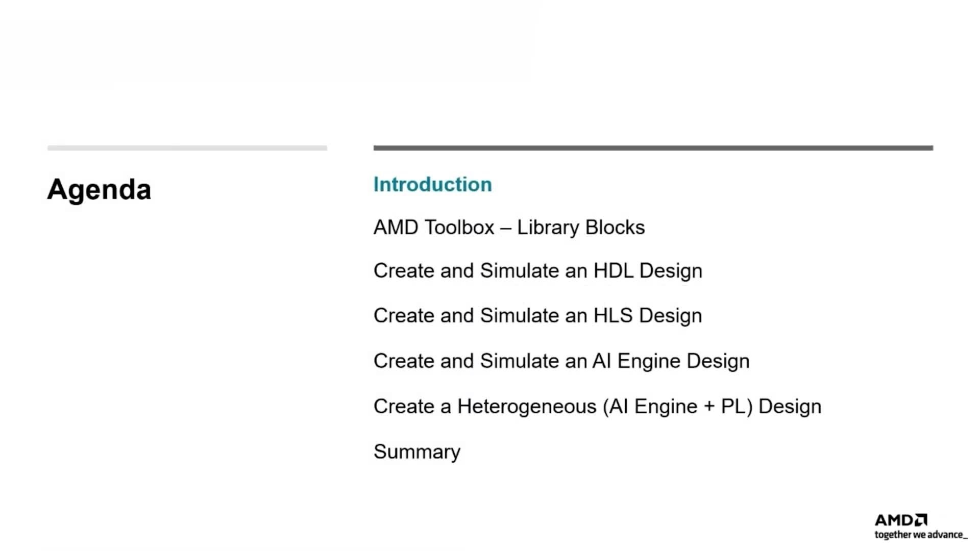Click the Agenda slide title
Viewport: 980px width, 551px height.
(99, 190)
